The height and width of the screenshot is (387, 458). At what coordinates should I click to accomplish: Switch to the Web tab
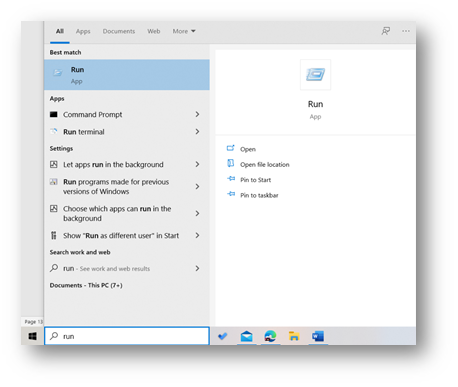click(154, 31)
